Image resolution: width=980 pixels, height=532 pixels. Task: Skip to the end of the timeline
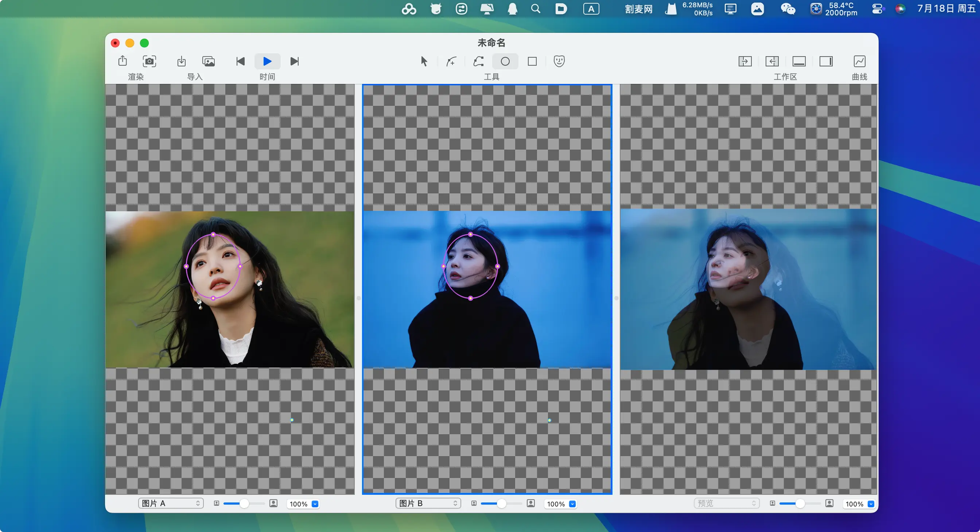pos(295,61)
